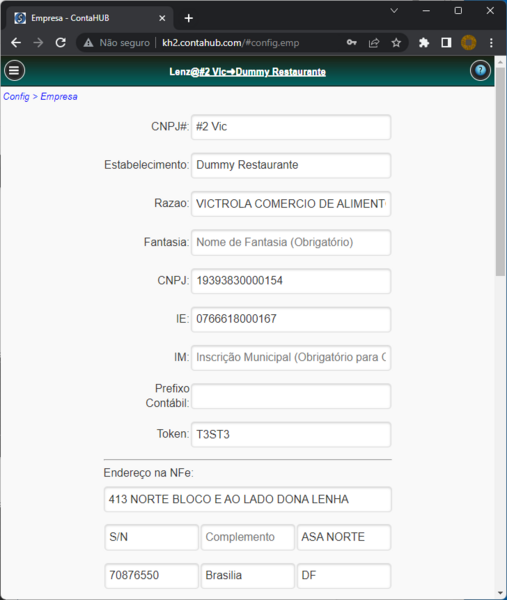Click the Não seguro text
The width and height of the screenshot is (507, 600).
click(124, 43)
